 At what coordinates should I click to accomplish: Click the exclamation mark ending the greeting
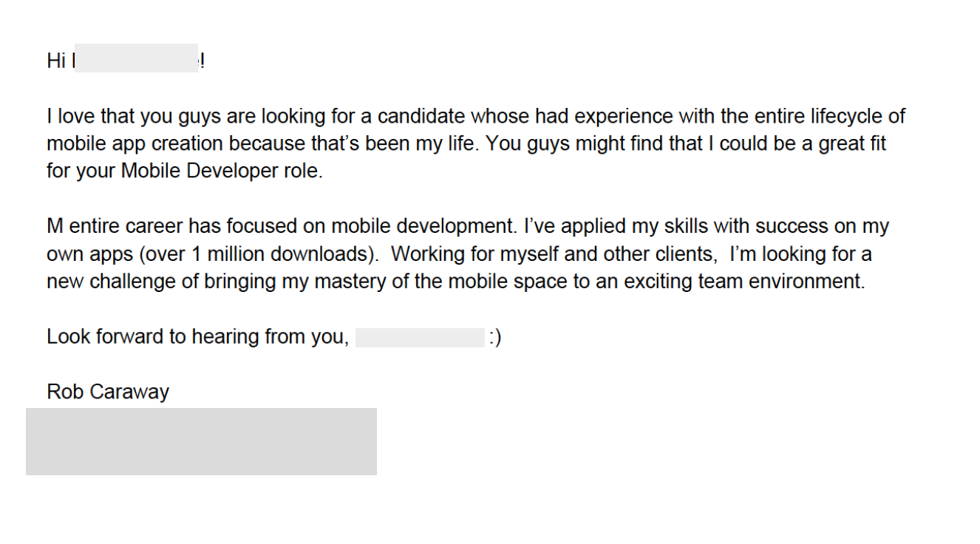[x=202, y=61]
